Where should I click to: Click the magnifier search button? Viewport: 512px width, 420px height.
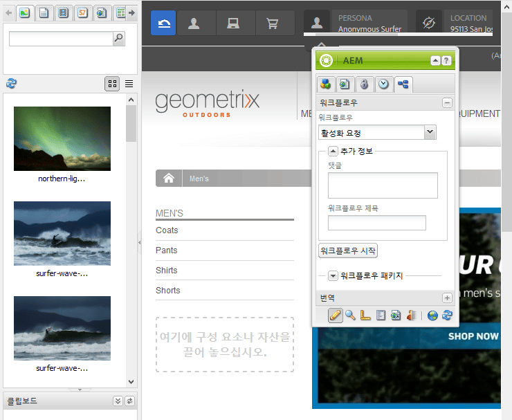tap(119, 39)
